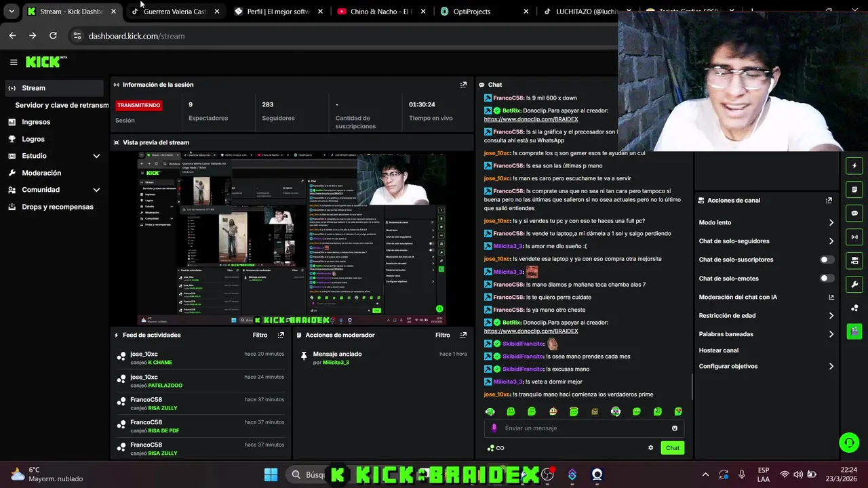Click the stream preview thumbnail
Image resolution: width=868 pixels, height=488 pixels.
pos(292,239)
